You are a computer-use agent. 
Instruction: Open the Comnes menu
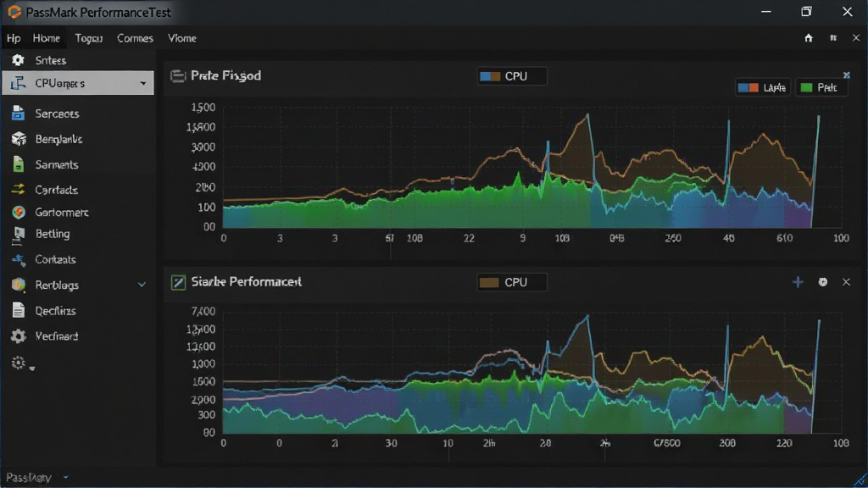(x=135, y=38)
